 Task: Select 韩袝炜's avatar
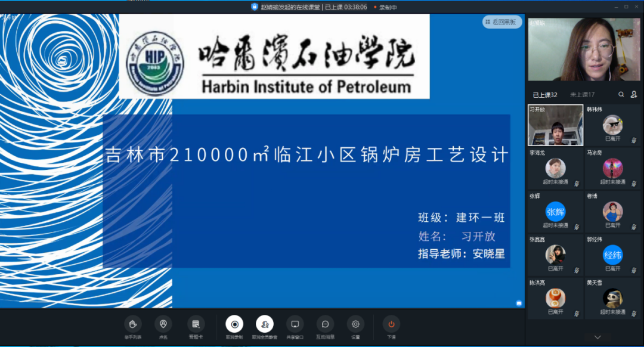(612, 125)
